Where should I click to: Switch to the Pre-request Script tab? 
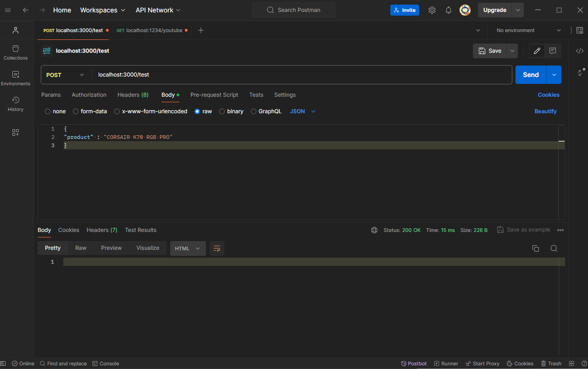pos(214,95)
